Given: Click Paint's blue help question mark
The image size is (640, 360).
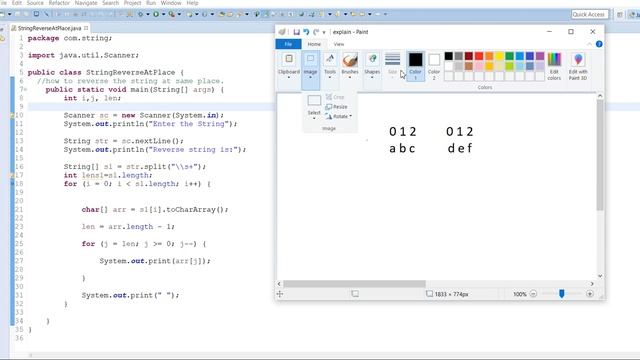Looking at the screenshot, I should [x=599, y=44].
